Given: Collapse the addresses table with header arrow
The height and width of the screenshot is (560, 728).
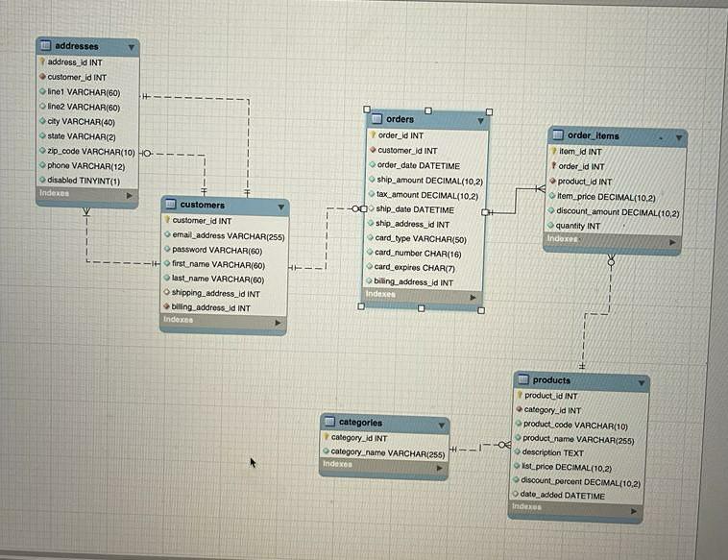Looking at the screenshot, I should (x=132, y=47).
